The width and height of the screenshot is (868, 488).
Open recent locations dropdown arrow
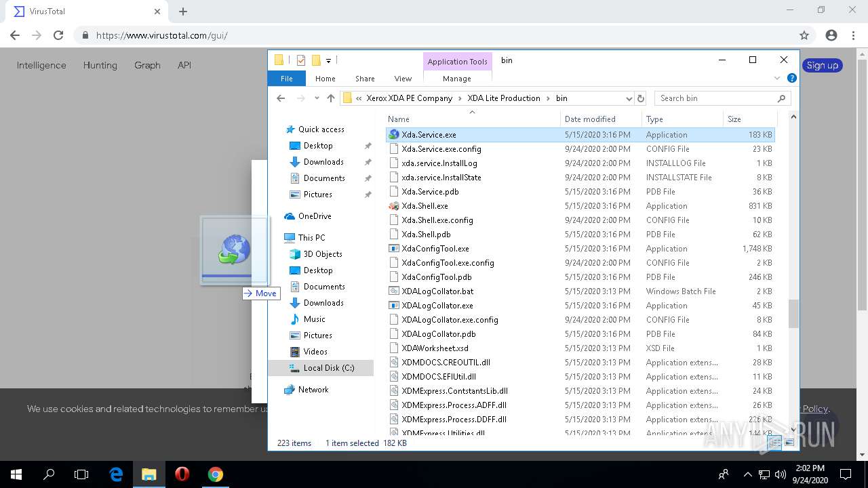pos(316,98)
